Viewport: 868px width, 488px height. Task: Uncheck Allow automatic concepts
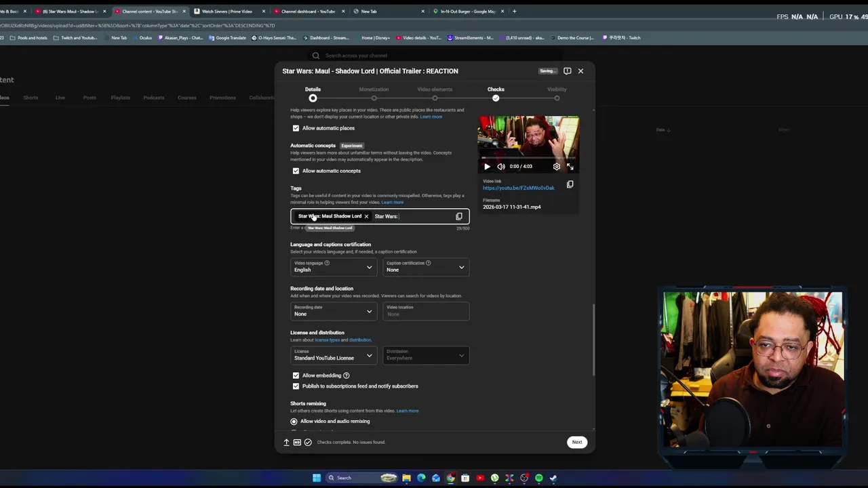[x=296, y=171]
